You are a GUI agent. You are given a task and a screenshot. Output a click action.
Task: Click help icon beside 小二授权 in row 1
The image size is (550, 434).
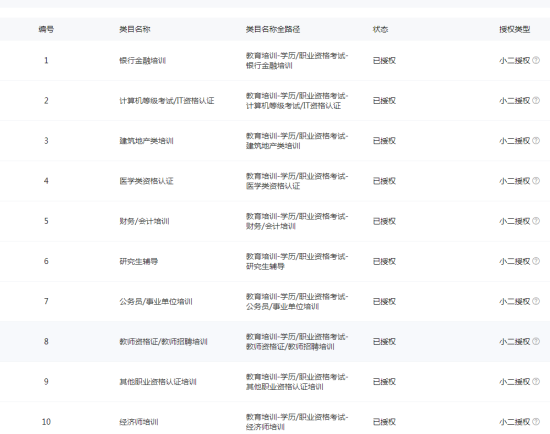tap(536, 60)
